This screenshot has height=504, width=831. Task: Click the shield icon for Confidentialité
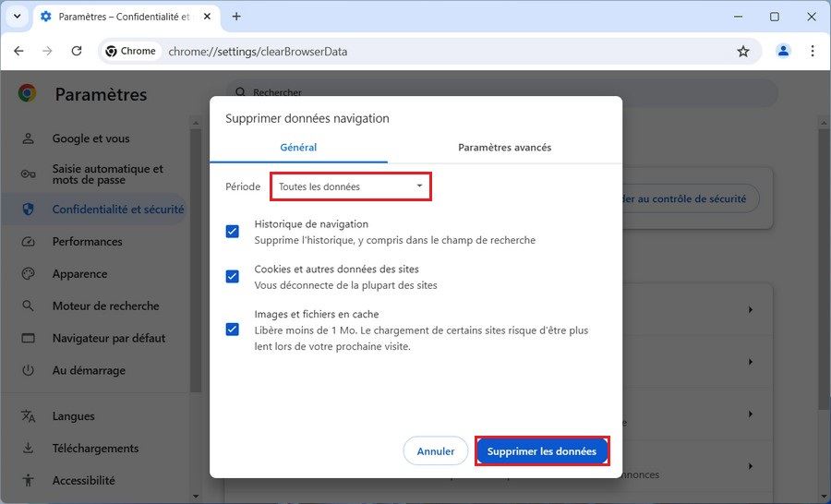(x=28, y=210)
